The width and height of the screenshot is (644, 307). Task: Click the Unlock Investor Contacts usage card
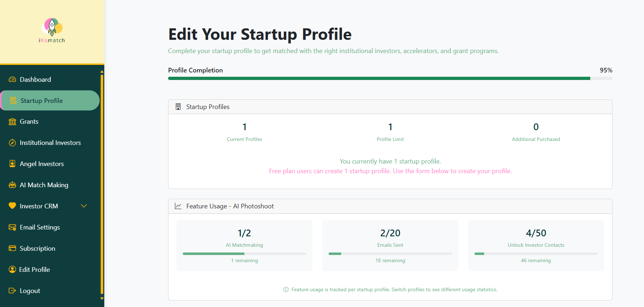point(536,246)
